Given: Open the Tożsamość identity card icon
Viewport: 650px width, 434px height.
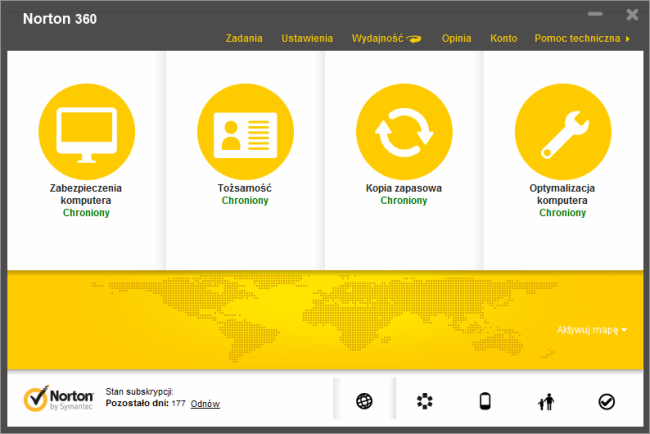Looking at the screenshot, I should (245, 132).
